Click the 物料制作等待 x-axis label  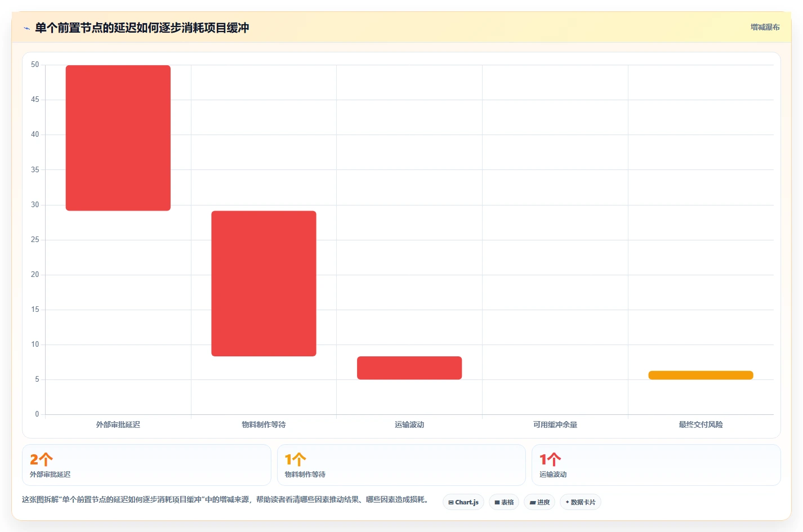264,424
